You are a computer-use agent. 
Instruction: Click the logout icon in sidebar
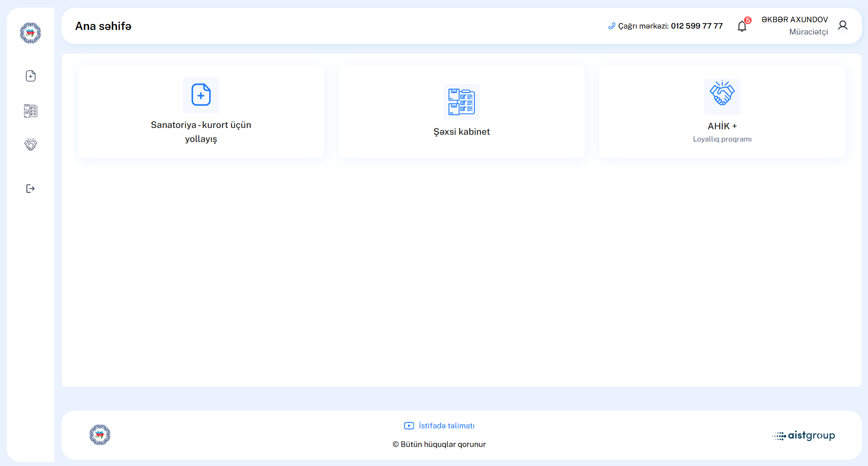tap(30, 189)
